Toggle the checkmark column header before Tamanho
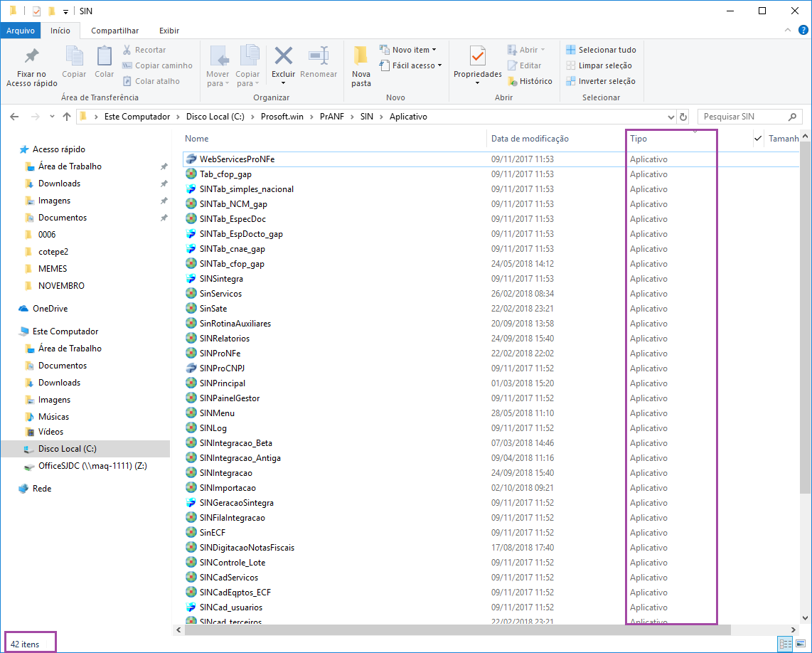 pos(758,139)
